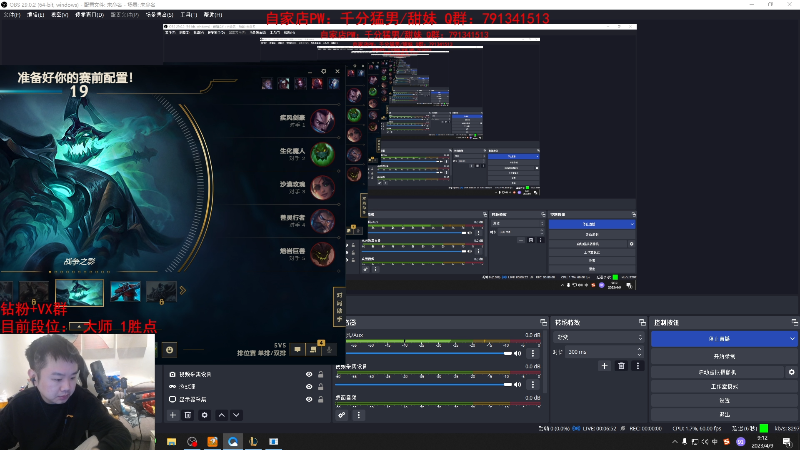Pop out the audio mixer dock
Screen dimensions: 800x450
coord(543,322)
